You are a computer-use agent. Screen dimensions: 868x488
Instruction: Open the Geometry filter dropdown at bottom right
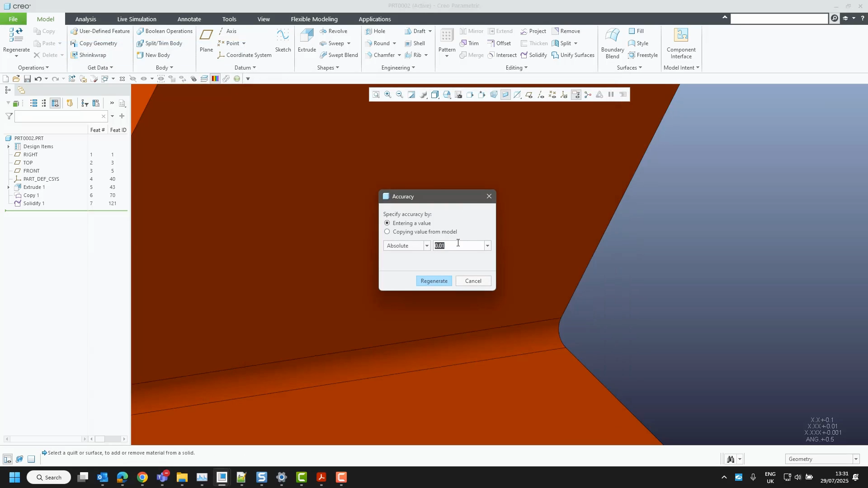(x=855, y=458)
